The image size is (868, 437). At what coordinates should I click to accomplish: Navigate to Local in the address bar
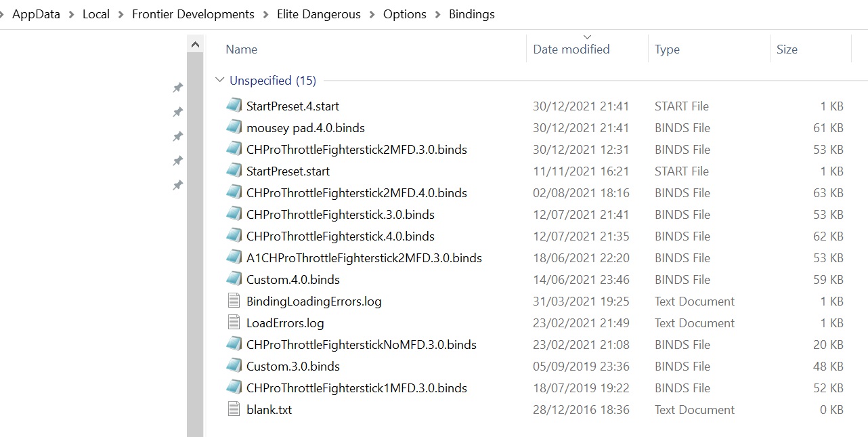click(96, 14)
